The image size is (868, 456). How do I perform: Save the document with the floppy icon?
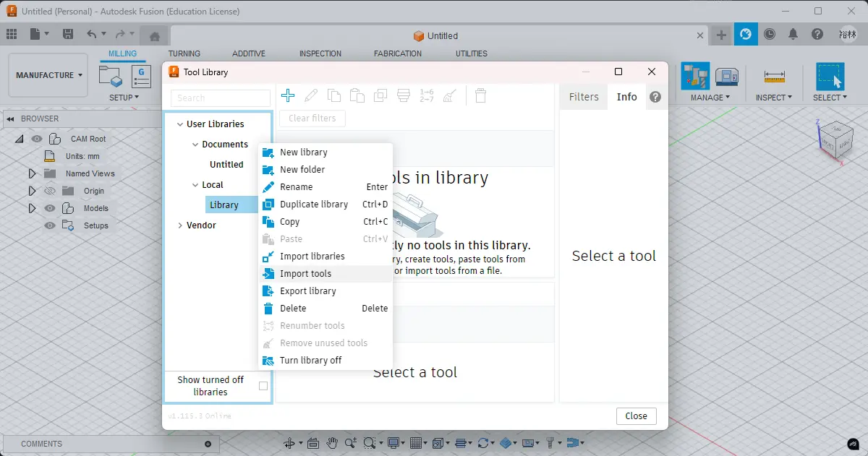coord(67,34)
